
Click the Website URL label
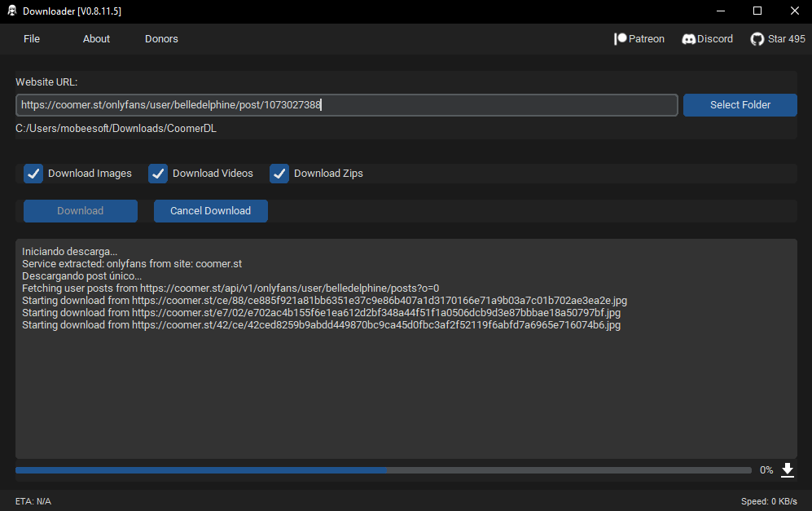click(x=46, y=81)
